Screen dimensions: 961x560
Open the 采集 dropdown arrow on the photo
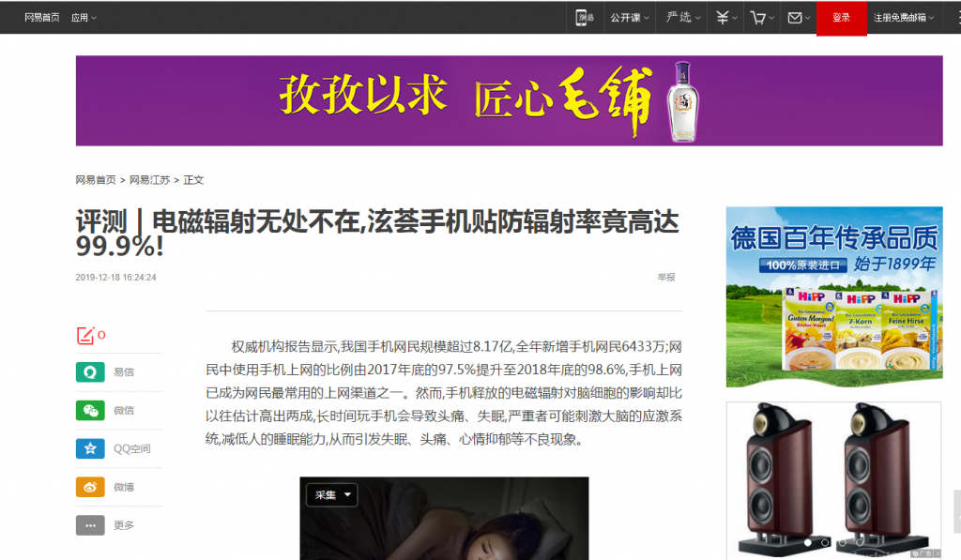pyautogui.click(x=348, y=494)
